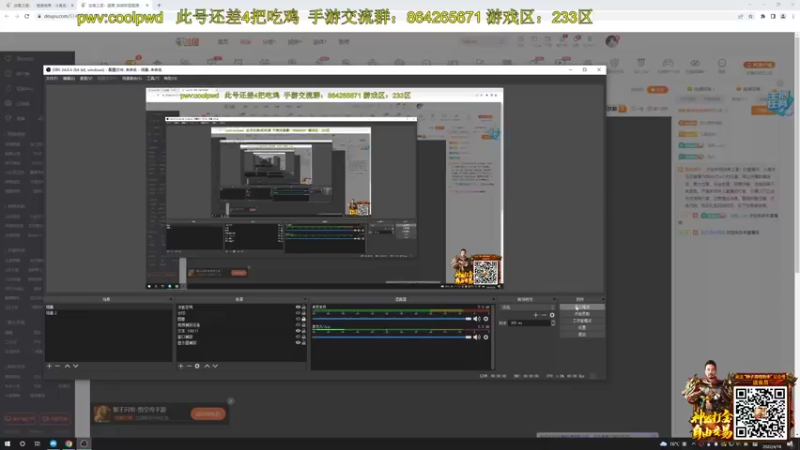The width and height of the screenshot is (800, 450).
Task: Click Start Streaming button in OBS controls
Action: point(582,307)
